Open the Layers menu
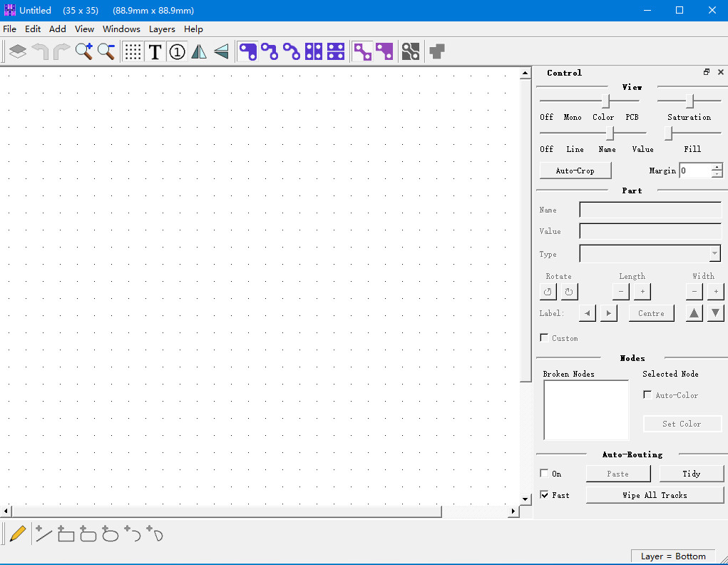 click(162, 29)
